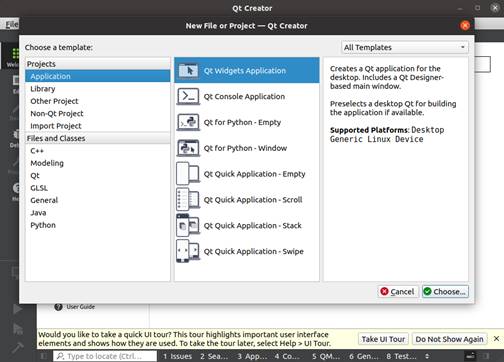Open the 2 Search Results output pane

point(214,356)
